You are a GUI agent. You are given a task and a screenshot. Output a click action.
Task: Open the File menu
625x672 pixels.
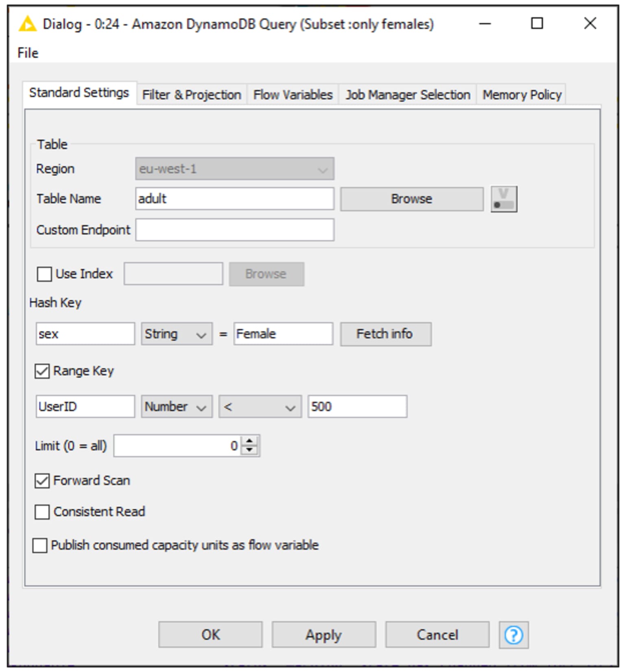tap(28, 53)
